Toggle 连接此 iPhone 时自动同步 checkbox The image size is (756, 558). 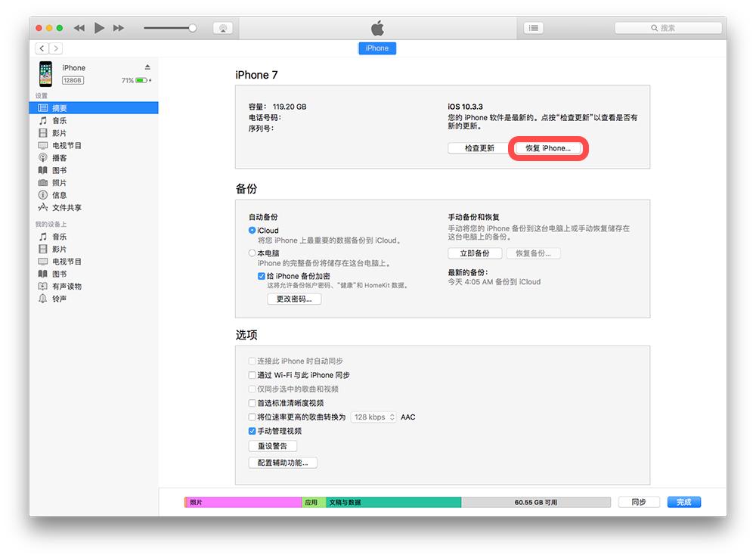[252, 361]
